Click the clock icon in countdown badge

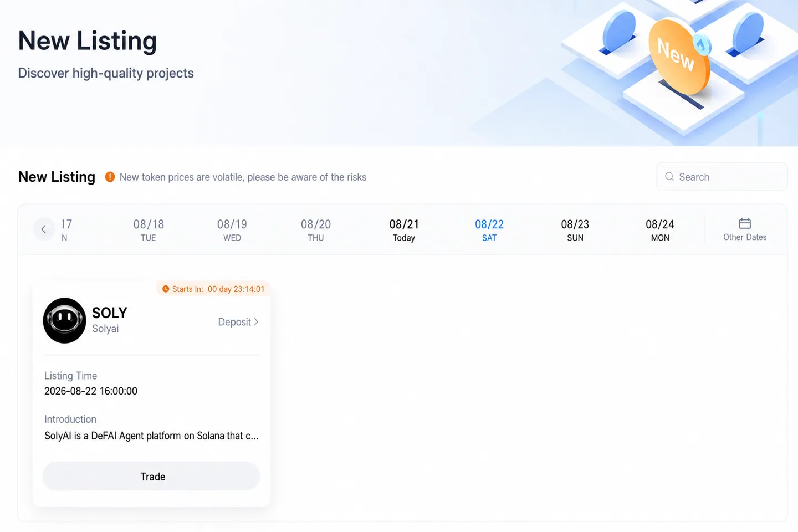tap(166, 289)
